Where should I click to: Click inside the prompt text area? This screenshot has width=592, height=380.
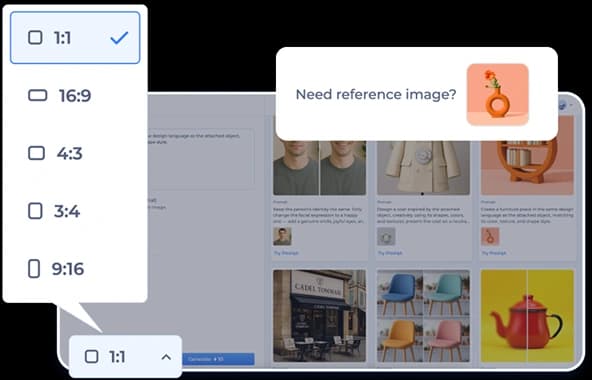200,159
